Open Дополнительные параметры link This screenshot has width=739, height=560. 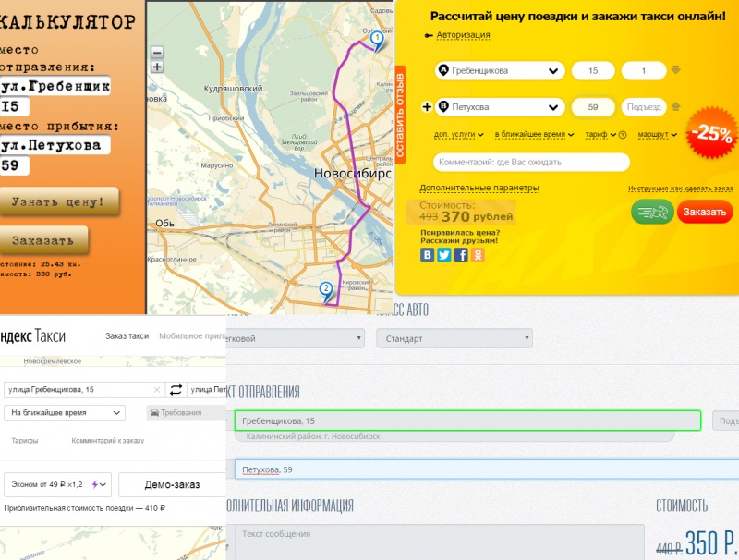point(479,188)
